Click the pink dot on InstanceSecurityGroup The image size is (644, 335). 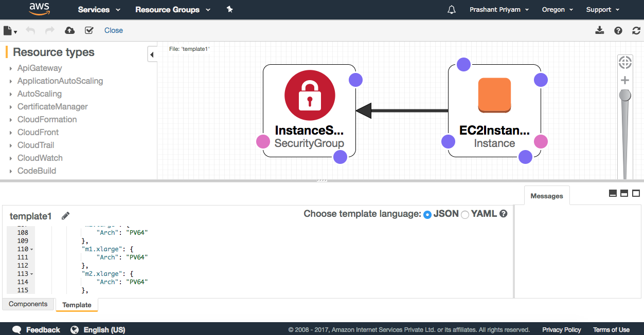click(263, 142)
